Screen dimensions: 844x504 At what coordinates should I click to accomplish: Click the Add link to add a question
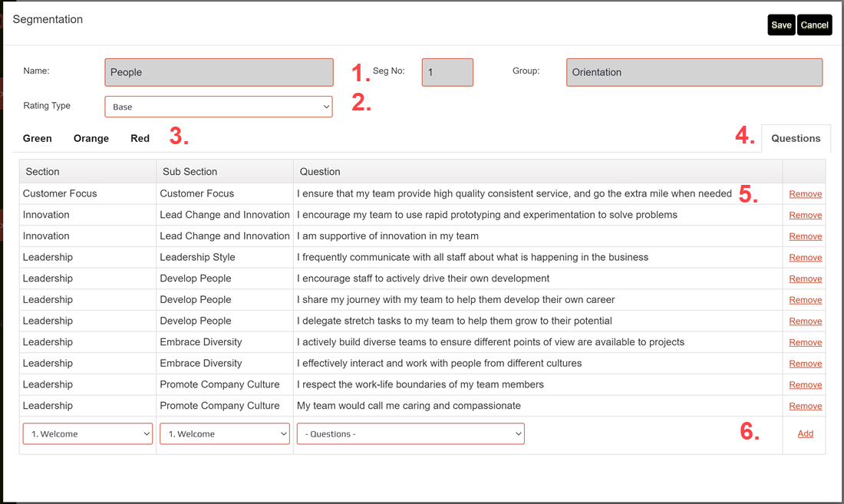[x=805, y=433]
